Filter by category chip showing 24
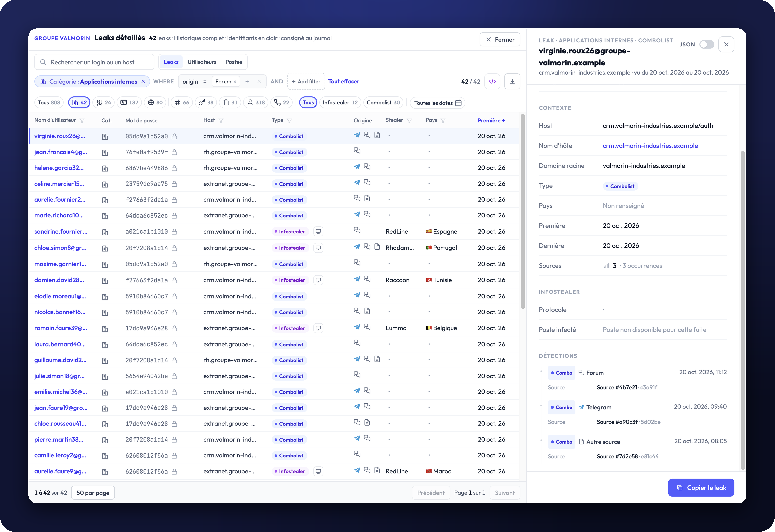Image resolution: width=775 pixels, height=532 pixels. [x=104, y=103]
